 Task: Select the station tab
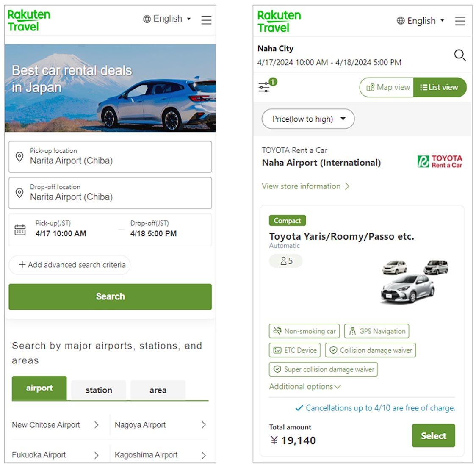pyautogui.click(x=99, y=390)
